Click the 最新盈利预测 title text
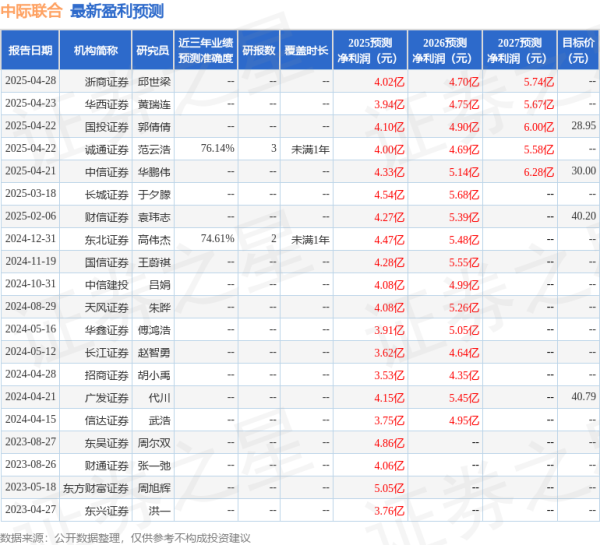 (118, 12)
